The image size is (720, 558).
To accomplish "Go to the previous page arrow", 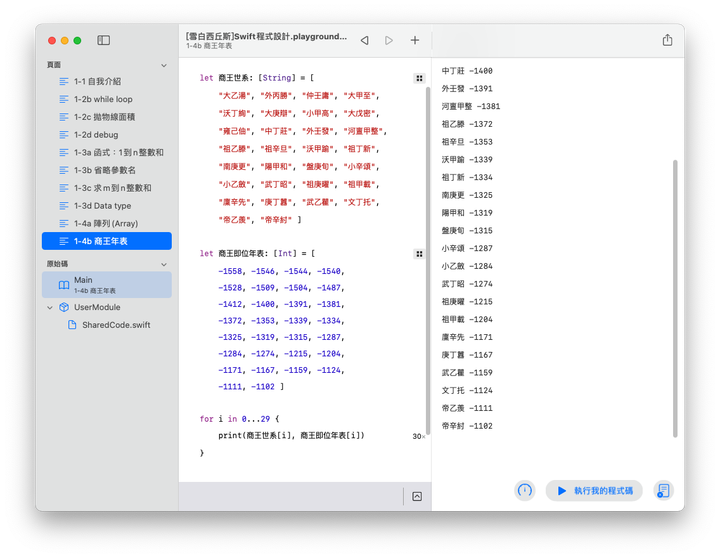I will tap(365, 40).
